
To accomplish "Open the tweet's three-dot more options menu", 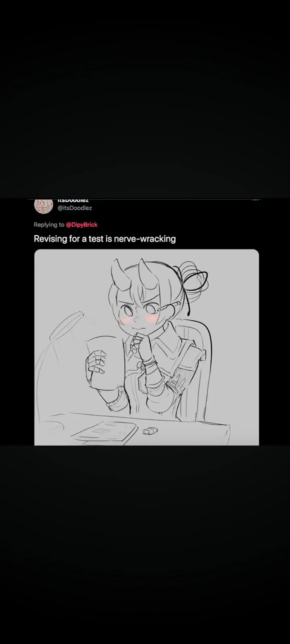I will tap(255, 200).
